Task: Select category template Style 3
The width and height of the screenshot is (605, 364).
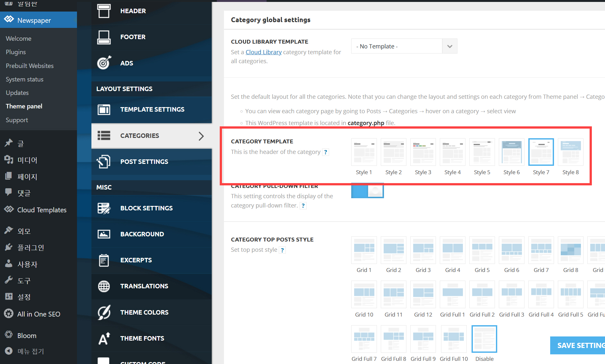Action: [x=423, y=152]
